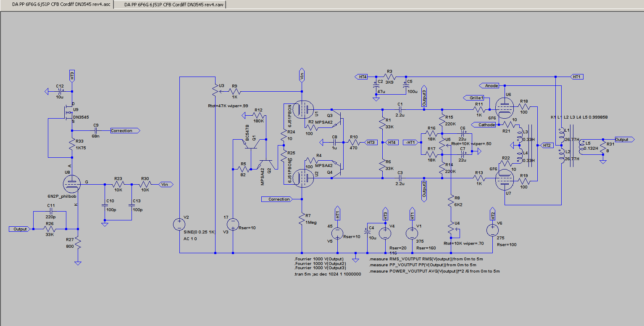Click the HT4 net label beside C2
This screenshot has height=326, width=644.
(361, 77)
